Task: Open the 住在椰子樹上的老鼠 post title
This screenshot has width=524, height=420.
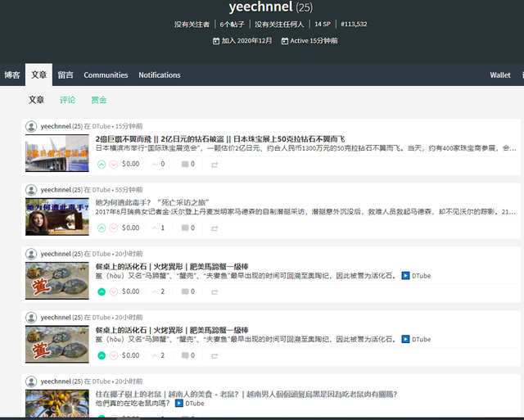Action: point(246,395)
